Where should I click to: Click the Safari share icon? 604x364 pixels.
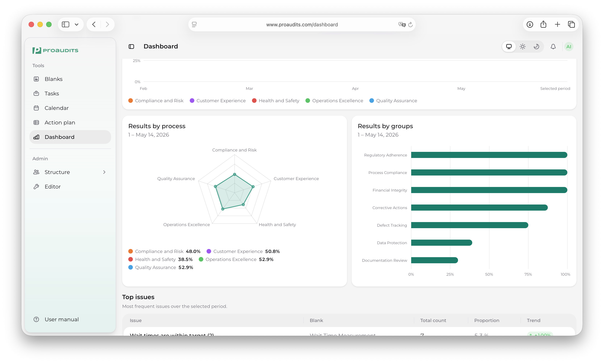click(x=543, y=24)
